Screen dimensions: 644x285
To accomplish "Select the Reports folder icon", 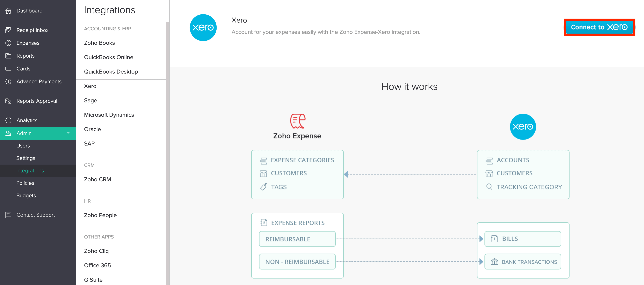I will (x=9, y=56).
